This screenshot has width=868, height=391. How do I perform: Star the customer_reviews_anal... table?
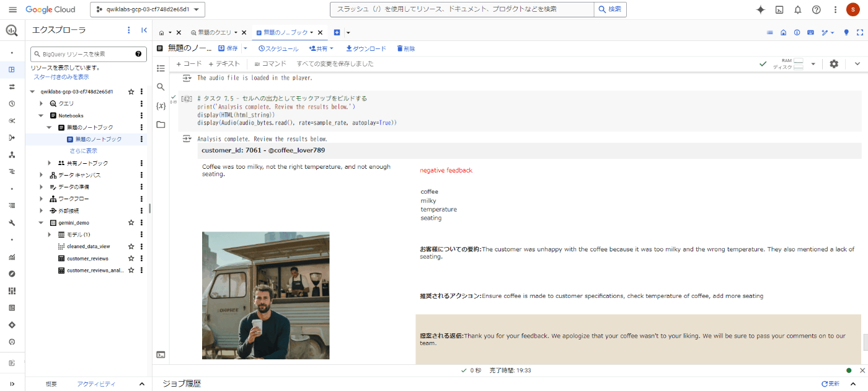(131, 271)
